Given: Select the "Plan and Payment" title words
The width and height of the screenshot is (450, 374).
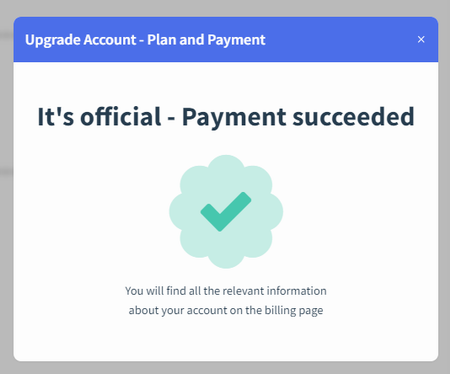Looking at the screenshot, I should 206,40.
